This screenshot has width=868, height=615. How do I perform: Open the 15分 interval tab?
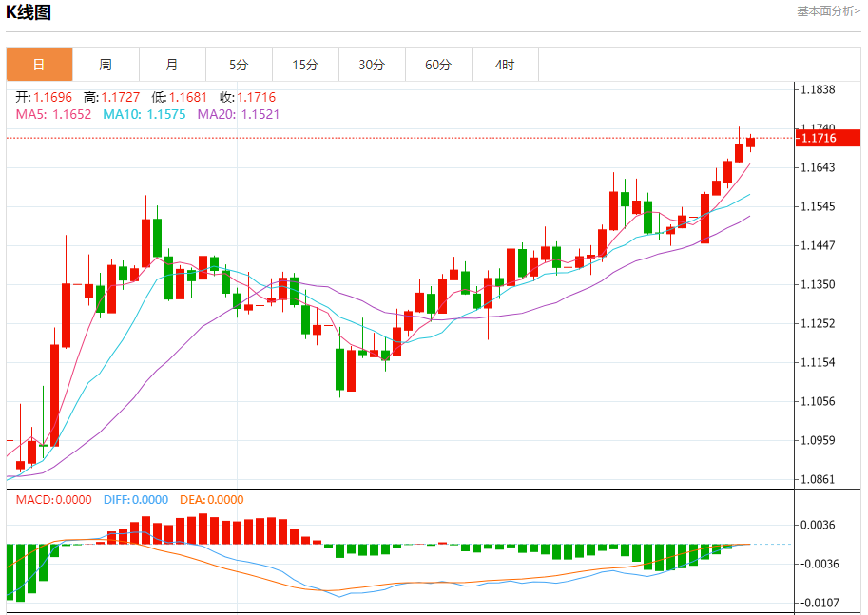tap(305, 65)
